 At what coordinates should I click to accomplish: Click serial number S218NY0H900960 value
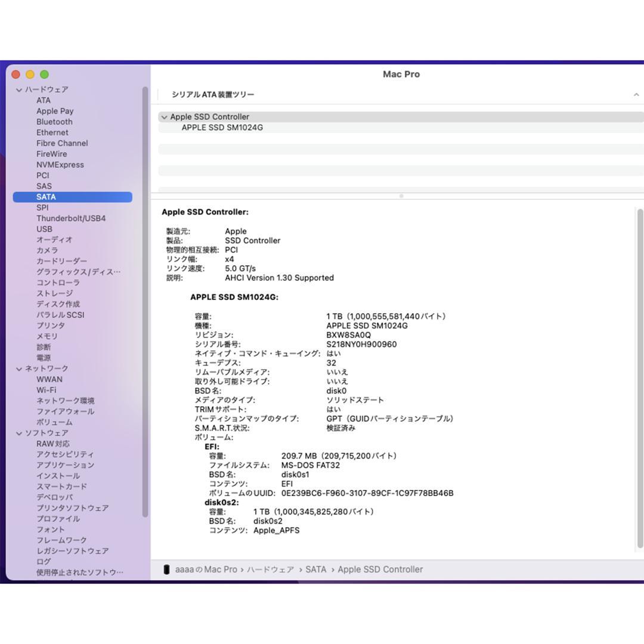[x=361, y=344]
